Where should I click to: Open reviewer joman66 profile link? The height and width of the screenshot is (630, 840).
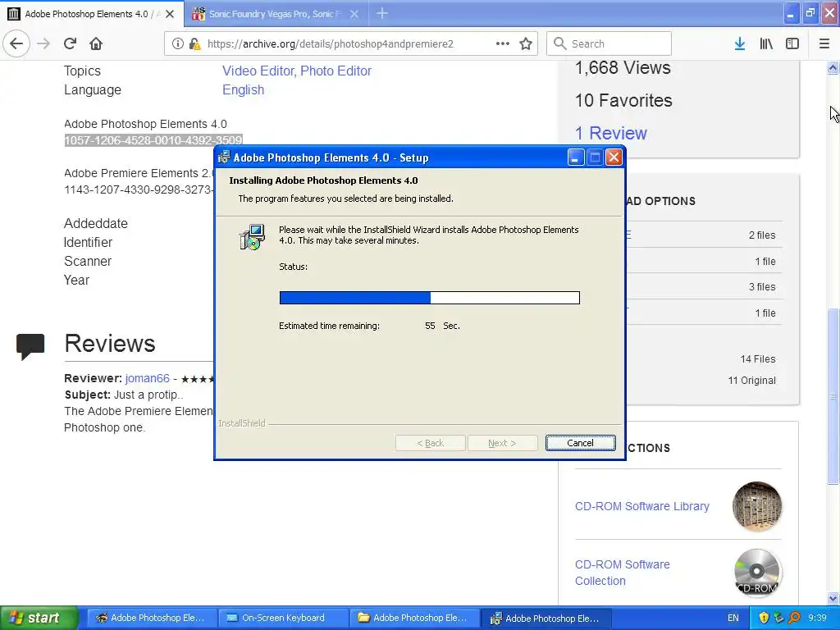point(148,378)
